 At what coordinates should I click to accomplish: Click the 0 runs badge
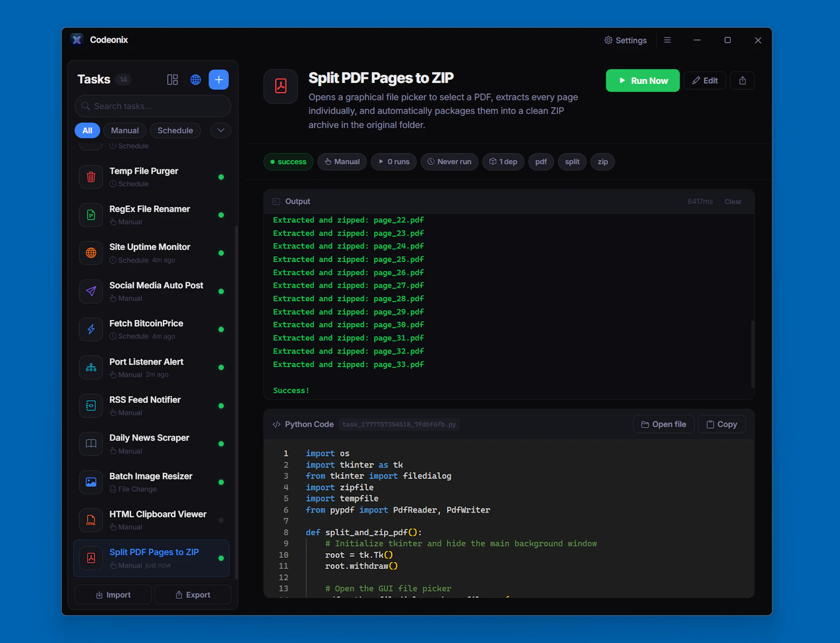coord(394,162)
